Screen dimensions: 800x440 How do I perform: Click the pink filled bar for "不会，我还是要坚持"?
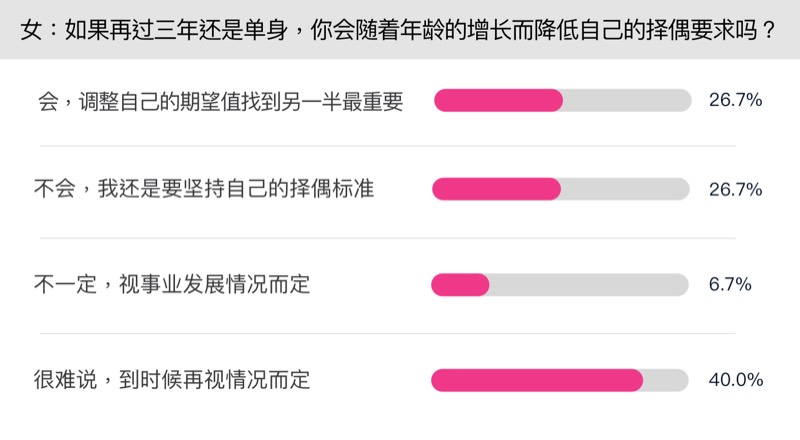pos(496,189)
